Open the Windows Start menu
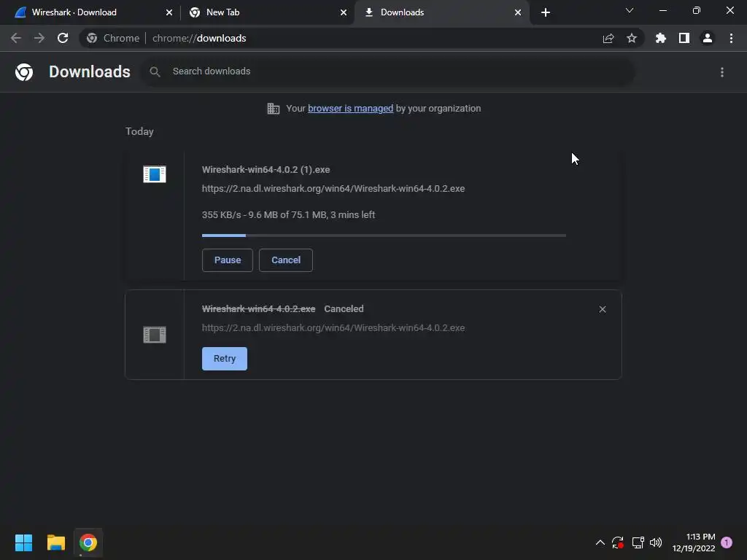The image size is (747, 560). click(x=24, y=542)
